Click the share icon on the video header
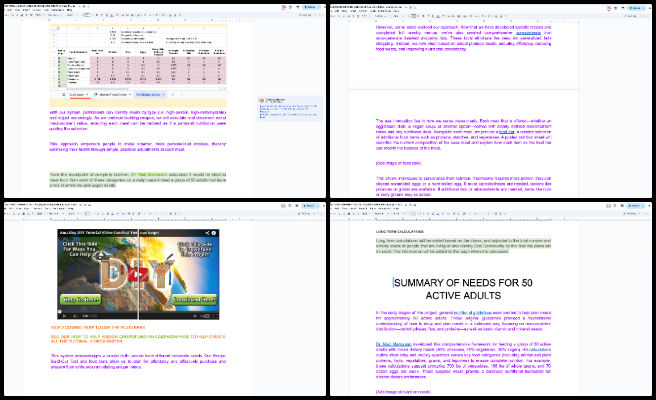The width and height of the screenshot is (656, 400). tap(207, 233)
